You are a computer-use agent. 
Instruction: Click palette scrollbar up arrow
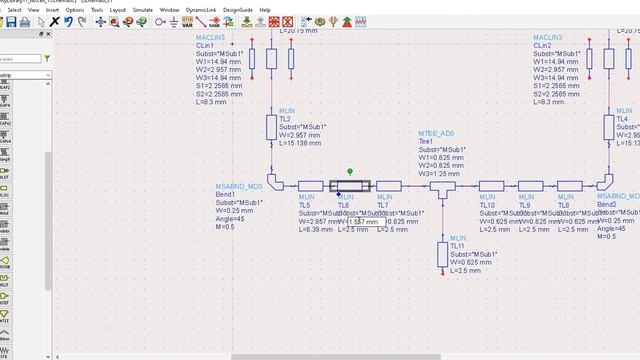click(48, 84)
